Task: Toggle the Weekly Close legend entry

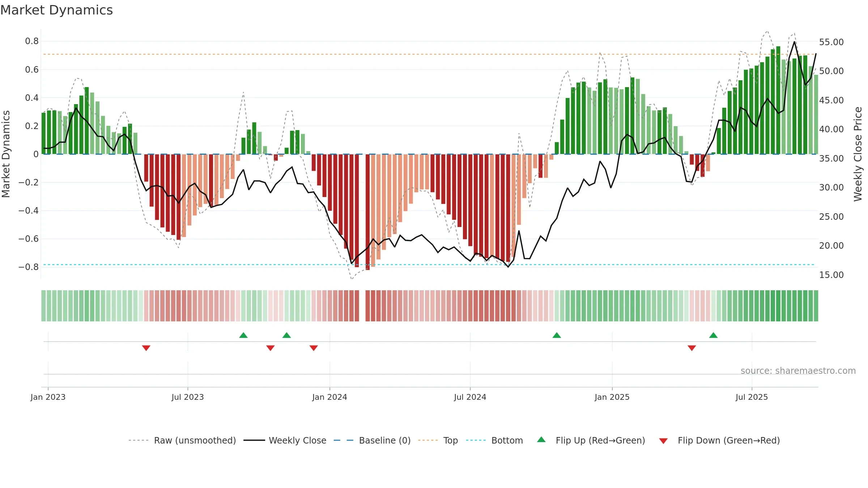Action: [x=285, y=440]
